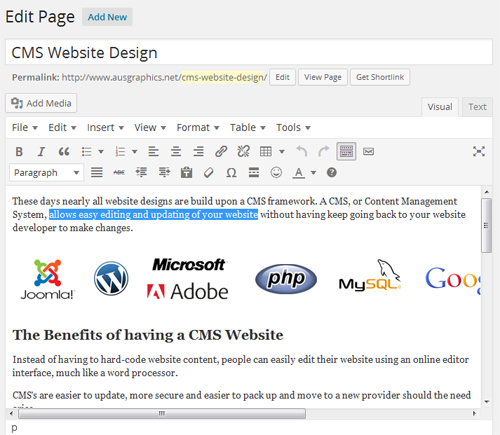Click permalink Edit button

tap(283, 77)
